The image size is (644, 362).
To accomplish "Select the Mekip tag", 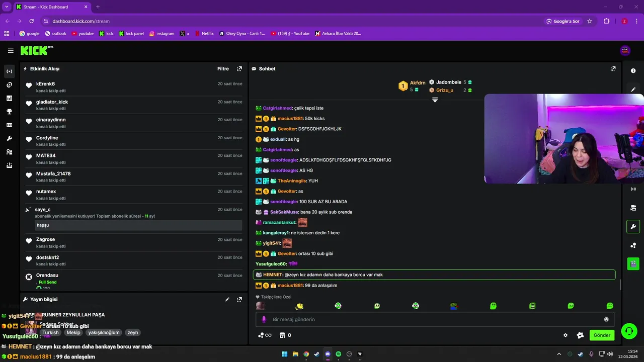I will (73, 332).
